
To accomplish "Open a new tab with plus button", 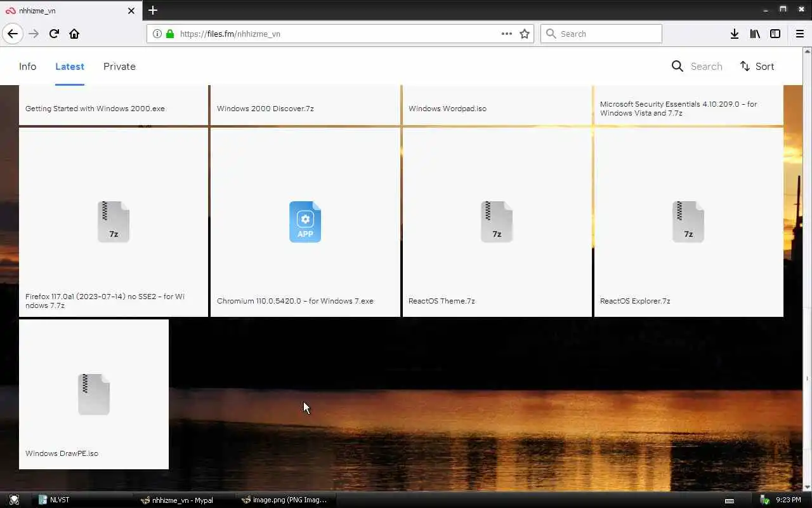I will [153, 10].
